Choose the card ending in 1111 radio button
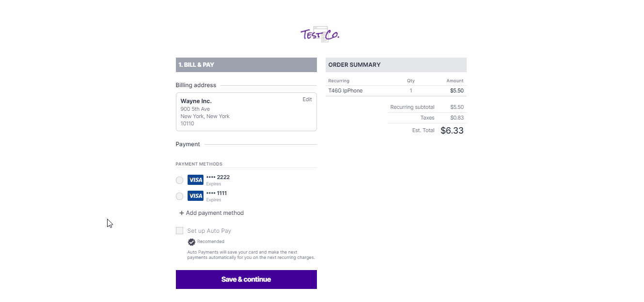This screenshot has height=302, width=644. click(179, 196)
